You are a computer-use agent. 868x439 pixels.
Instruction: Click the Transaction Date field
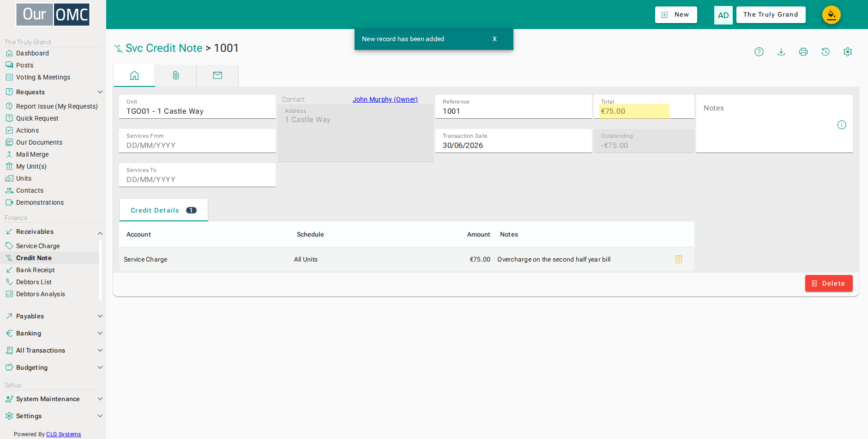[x=513, y=141]
